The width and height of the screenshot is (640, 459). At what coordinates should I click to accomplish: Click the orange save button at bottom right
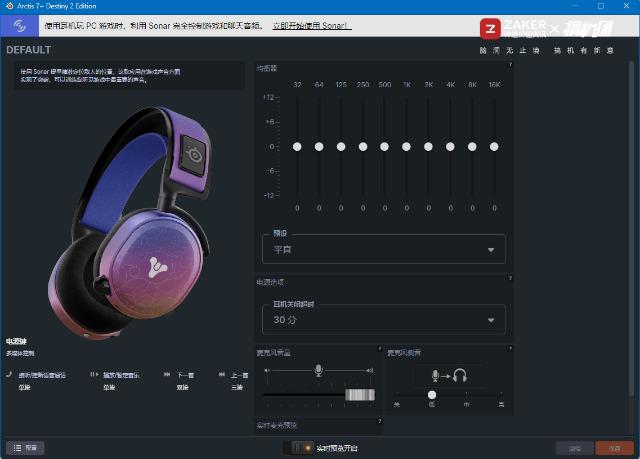tap(615, 448)
